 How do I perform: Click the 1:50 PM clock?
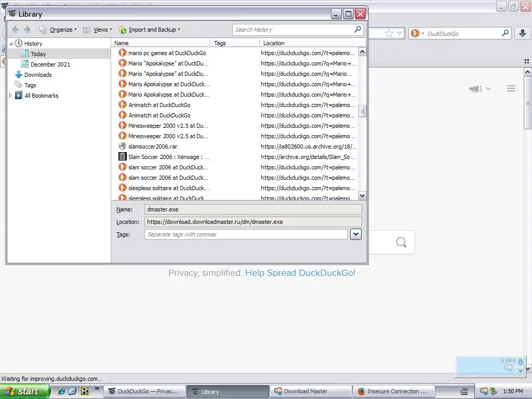point(513,392)
